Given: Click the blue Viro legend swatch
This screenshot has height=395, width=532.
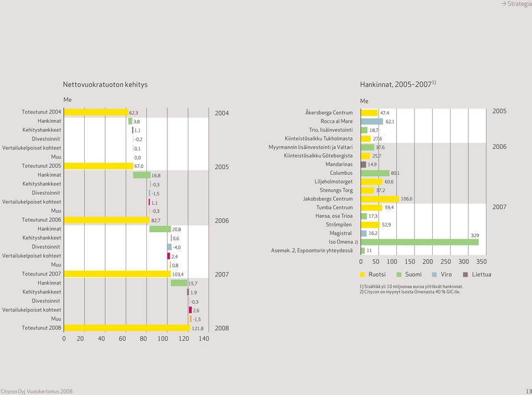Looking at the screenshot, I should point(434,275).
